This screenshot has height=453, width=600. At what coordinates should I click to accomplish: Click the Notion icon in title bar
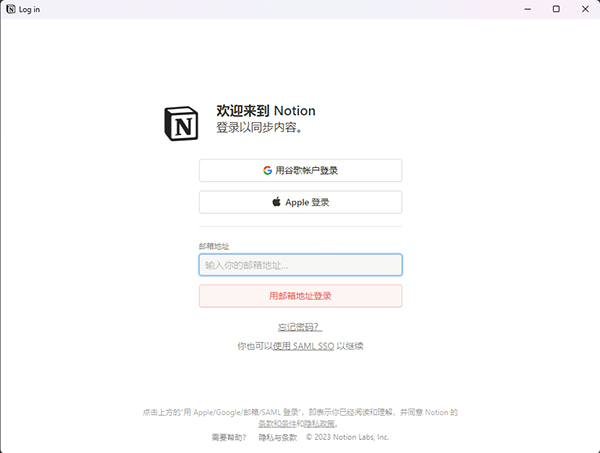click(11, 9)
